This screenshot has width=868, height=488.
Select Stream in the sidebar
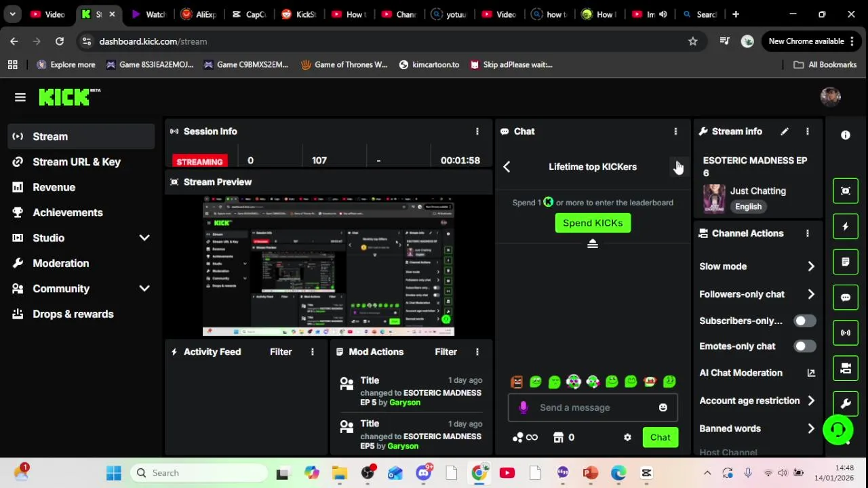[x=81, y=136]
